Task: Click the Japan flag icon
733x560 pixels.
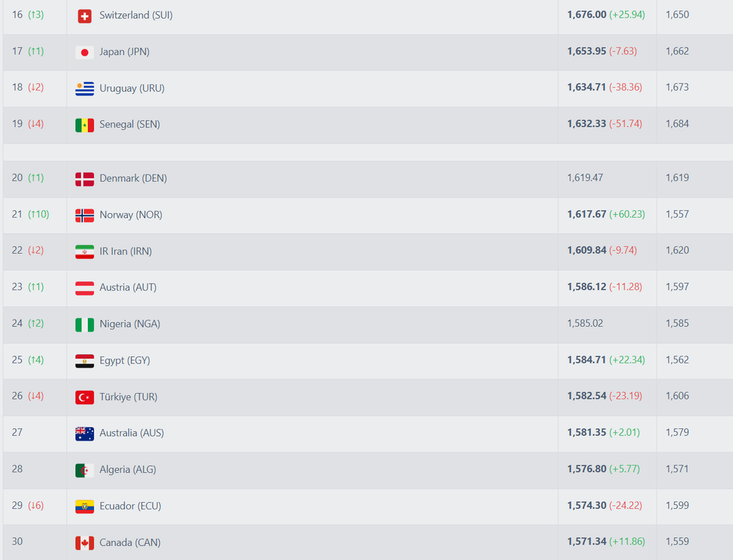Action: 84,52
